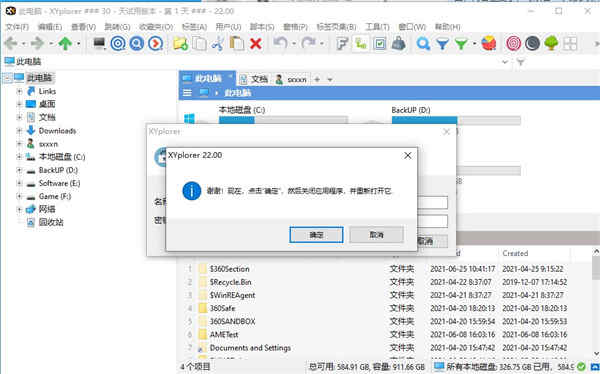Switch to the 文档 tab
This screenshot has width=600, height=374.
click(x=253, y=79)
